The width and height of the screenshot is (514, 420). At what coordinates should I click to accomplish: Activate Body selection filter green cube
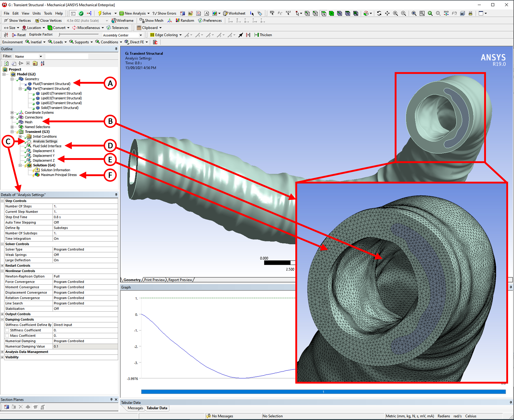pos(331,13)
